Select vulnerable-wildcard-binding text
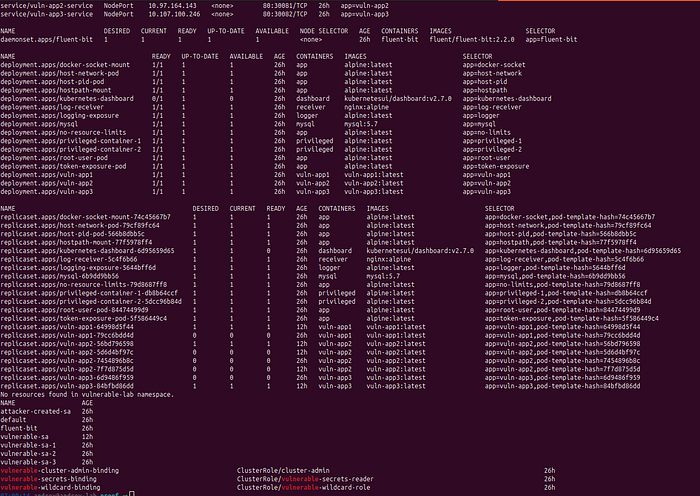 [50, 488]
